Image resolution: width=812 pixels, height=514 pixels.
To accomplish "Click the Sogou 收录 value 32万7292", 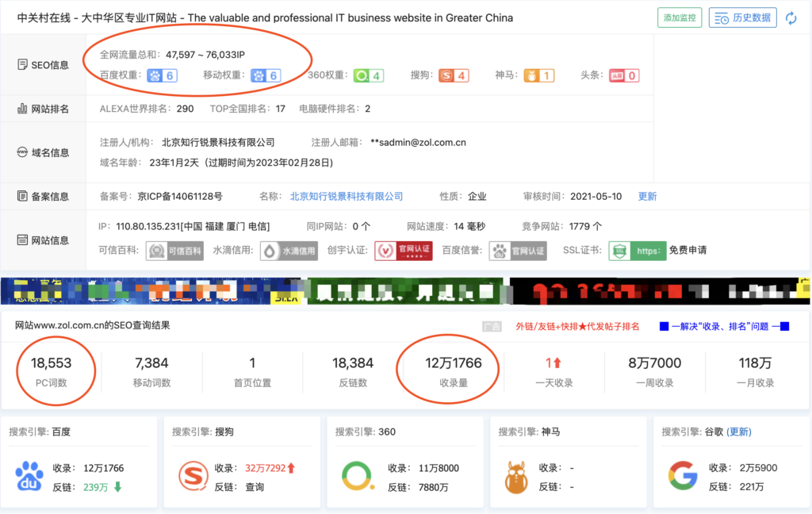I will click(265, 468).
